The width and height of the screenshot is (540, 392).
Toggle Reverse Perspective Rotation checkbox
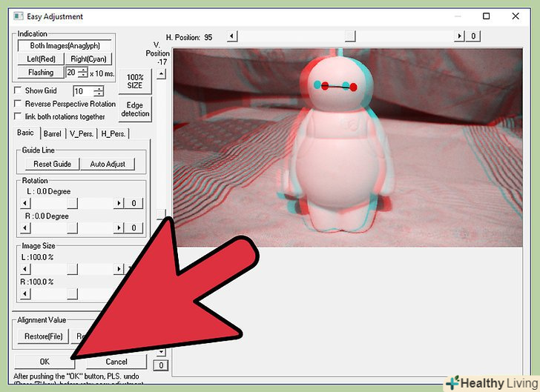pos(18,104)
